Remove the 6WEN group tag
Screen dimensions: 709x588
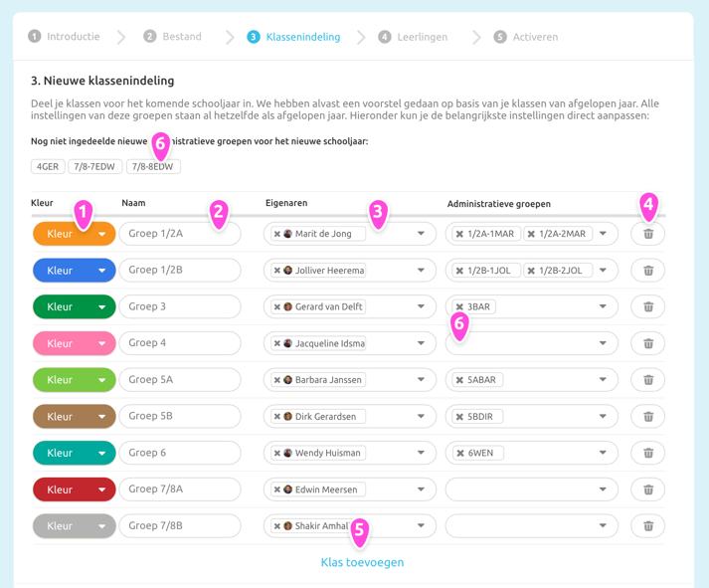(459, 454)
